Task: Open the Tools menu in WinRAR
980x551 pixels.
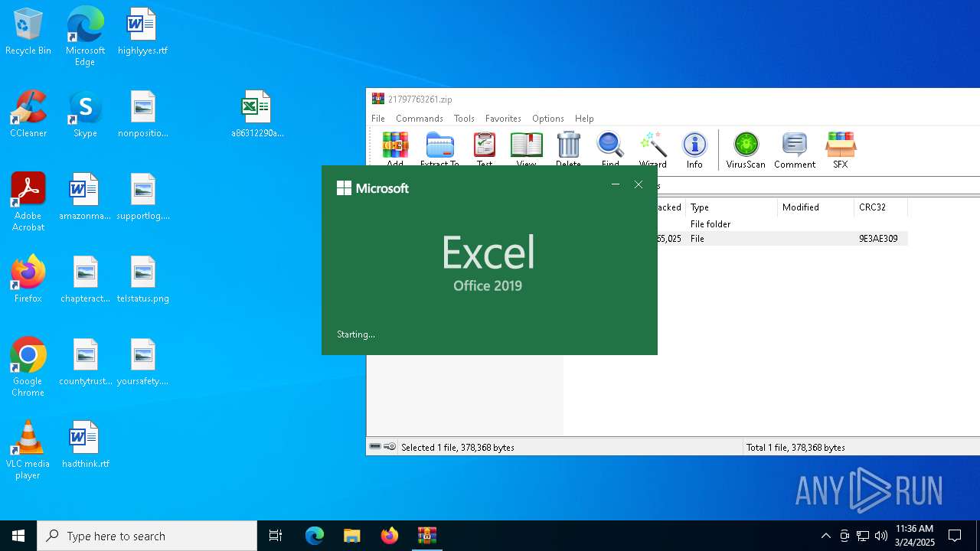Action: [464, 119]
